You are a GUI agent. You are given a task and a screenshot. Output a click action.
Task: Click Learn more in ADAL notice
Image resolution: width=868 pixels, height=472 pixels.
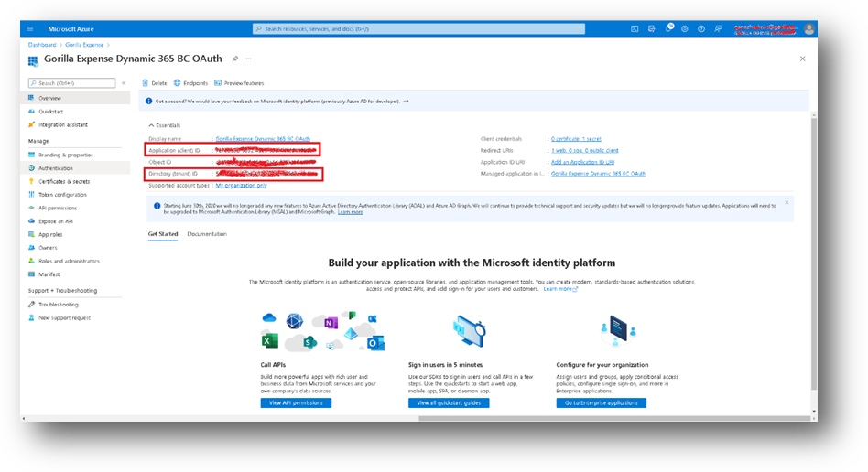[351, 212]
